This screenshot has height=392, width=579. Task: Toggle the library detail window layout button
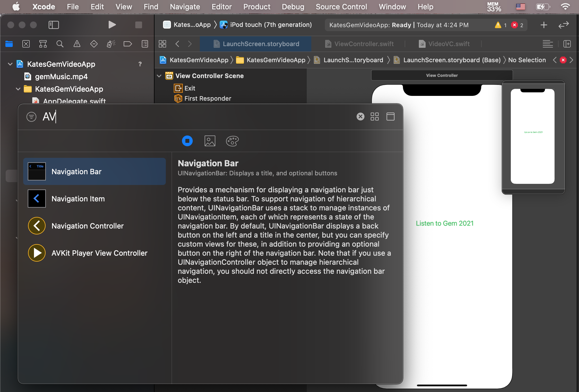[x=390, y=117]
